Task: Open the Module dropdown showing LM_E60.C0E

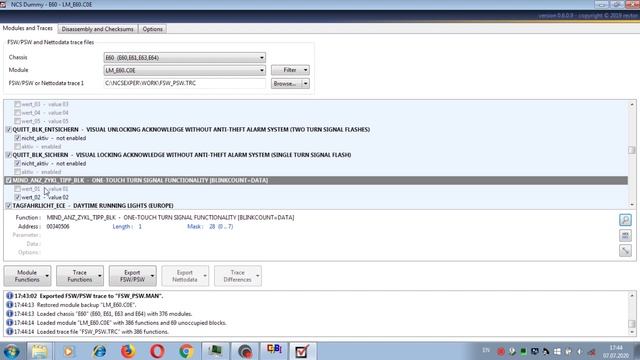Action: click(x=184, y=70)
